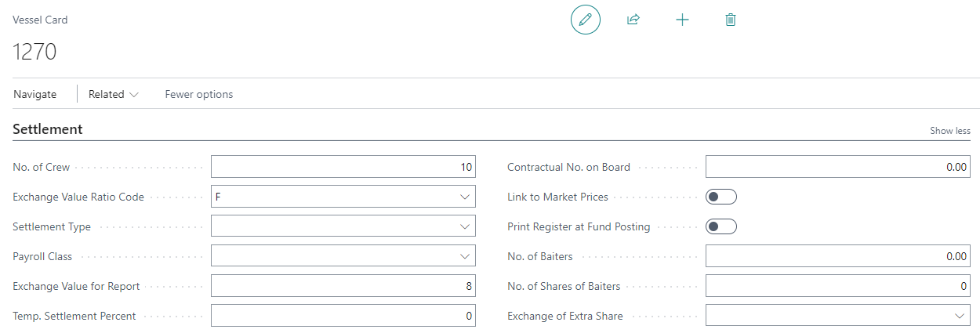Click the pencil Edit icon

(x=585, y=20)
